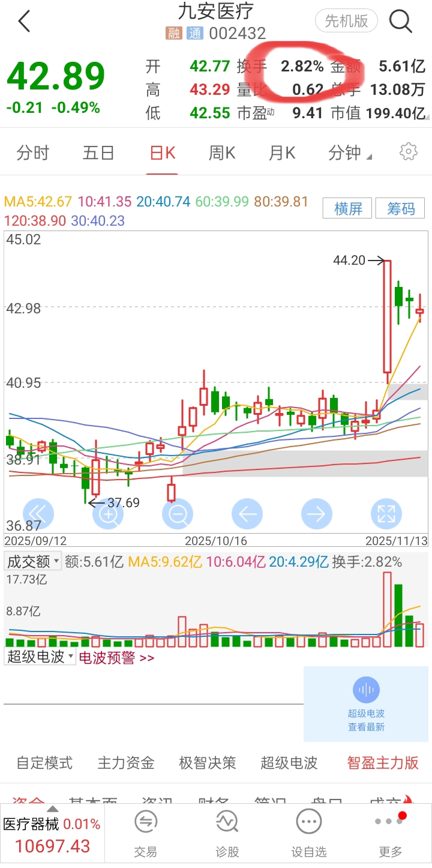The image size is (432, 868).
Task: Zoom in on the K-line chart
Action: pyautogui.click(x=108, y=514)
